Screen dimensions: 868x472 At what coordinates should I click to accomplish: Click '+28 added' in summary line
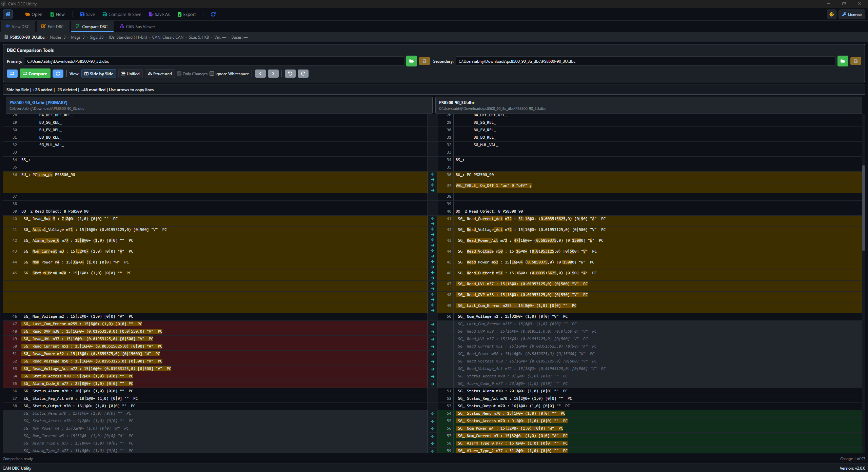42,90
